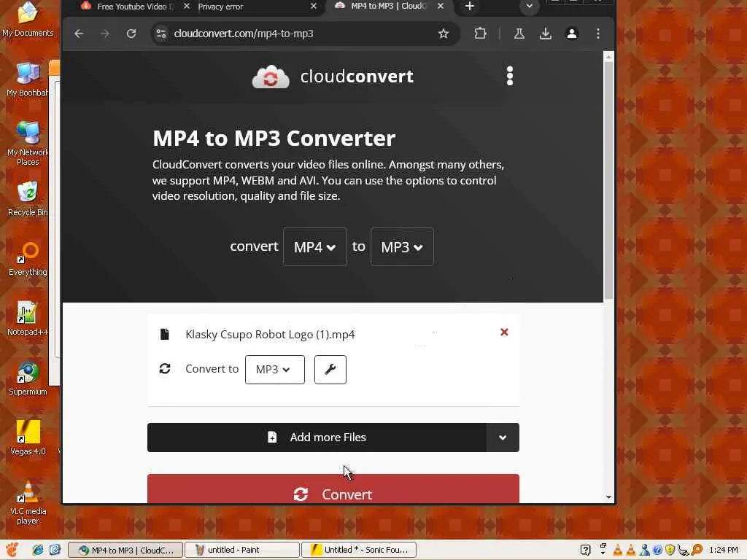Click the taskbar clock showing 1:24 PM
Screen dimensions: 747x560
coord(723,550)
